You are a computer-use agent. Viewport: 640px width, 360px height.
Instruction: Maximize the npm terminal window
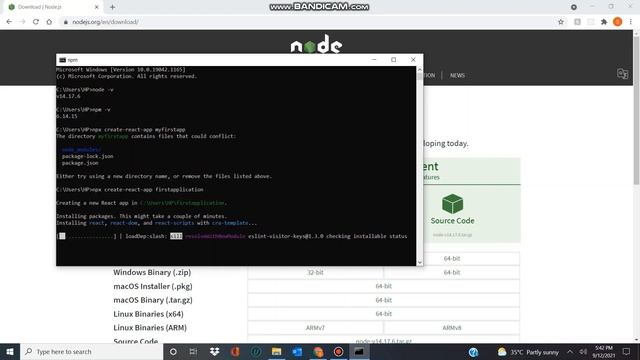coord(393,60)
